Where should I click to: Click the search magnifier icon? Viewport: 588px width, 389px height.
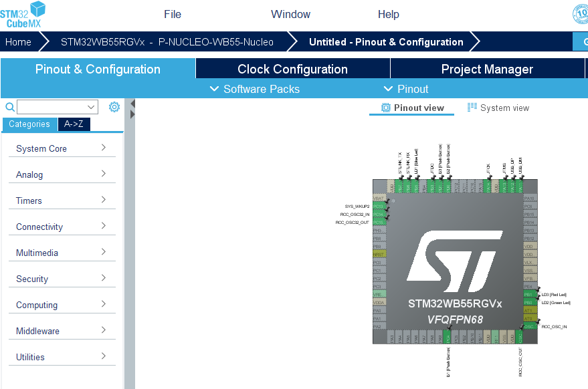pos(10,107)
